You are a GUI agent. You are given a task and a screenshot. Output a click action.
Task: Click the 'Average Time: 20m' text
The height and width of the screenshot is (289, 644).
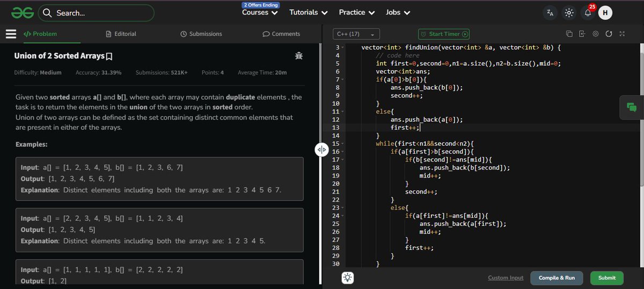tap(262, 72)
